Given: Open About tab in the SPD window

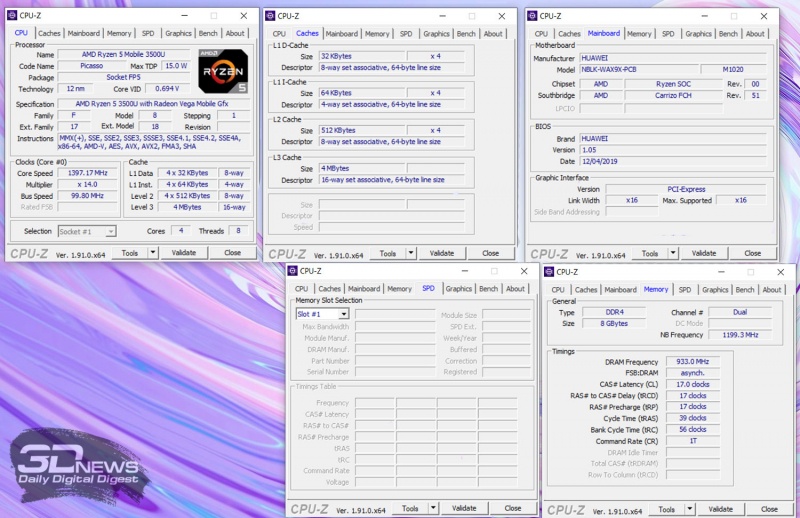Looking at the screenshot, I should [515, 289].
